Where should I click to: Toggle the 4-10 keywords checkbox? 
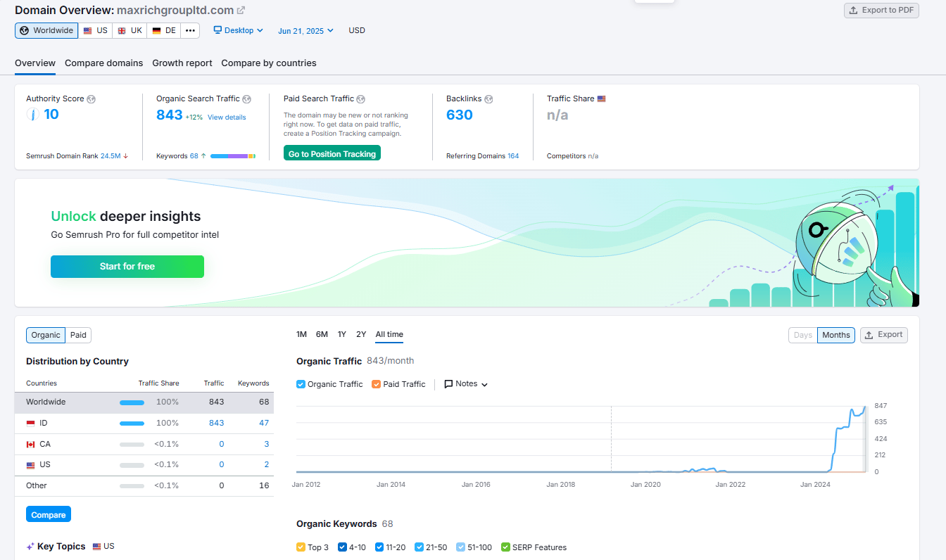342,547
